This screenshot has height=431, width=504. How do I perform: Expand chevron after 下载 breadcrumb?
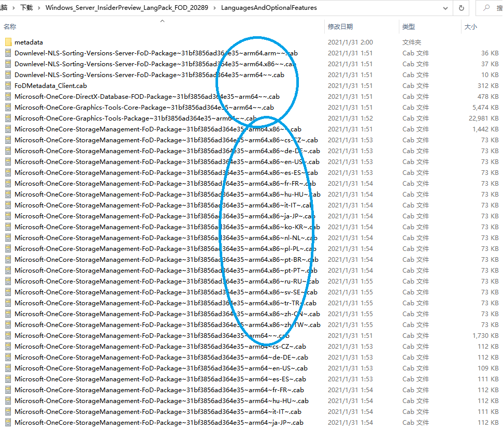pos(39,8)
